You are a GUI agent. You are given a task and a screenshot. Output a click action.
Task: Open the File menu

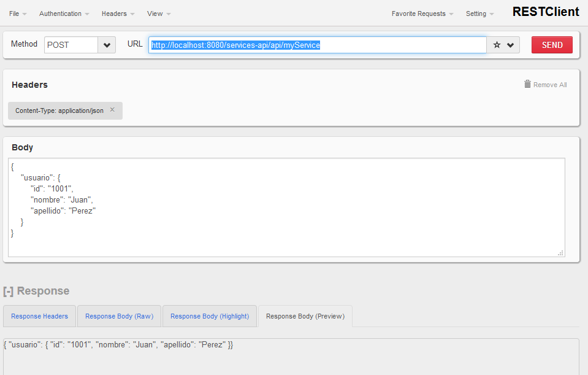click(x=18, y=14)
